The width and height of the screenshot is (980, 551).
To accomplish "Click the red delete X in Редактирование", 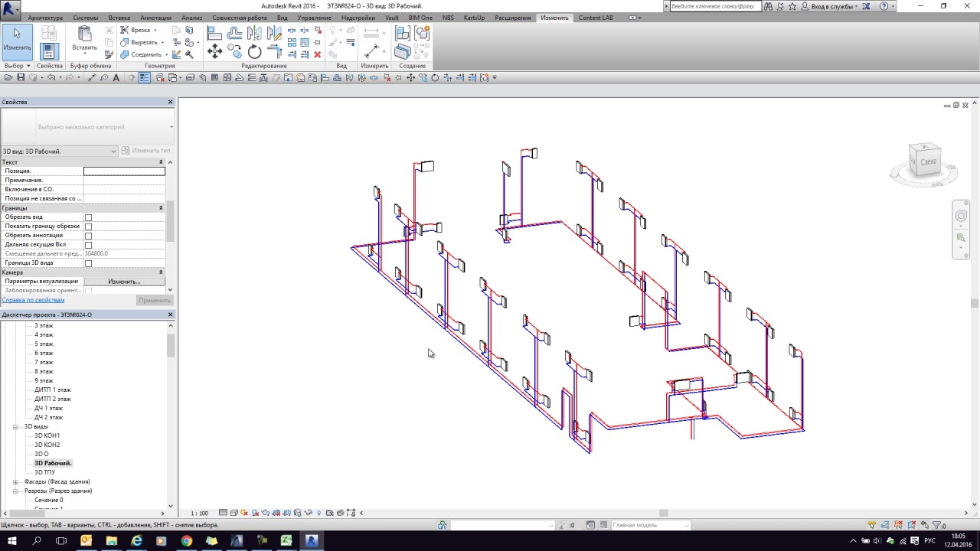I will click(x=318, y=54).
